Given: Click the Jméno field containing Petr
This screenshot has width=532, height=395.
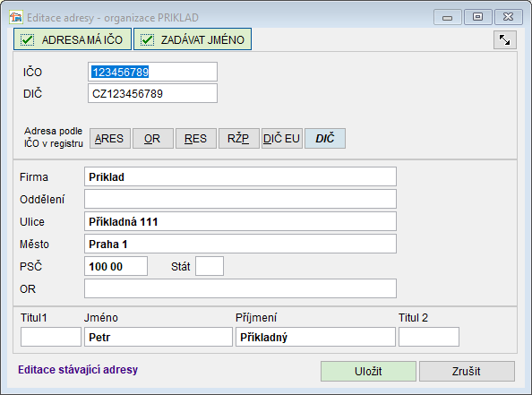Looking at the screenshot, I should click(159, 337).
